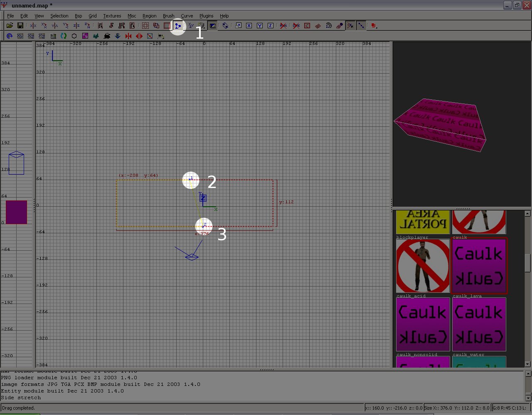The image size is (532, 415).
Task: Open a map file using the Open icon
Action: coord(10,25)
